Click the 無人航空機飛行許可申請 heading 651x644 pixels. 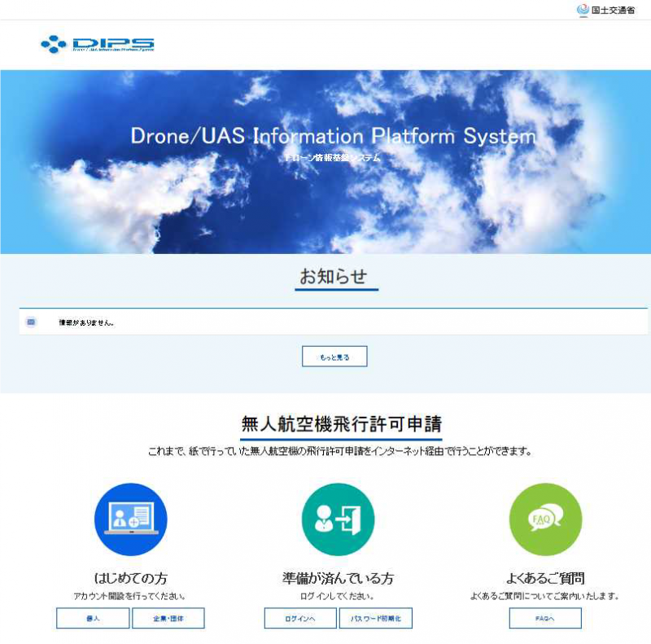(341, 424)
